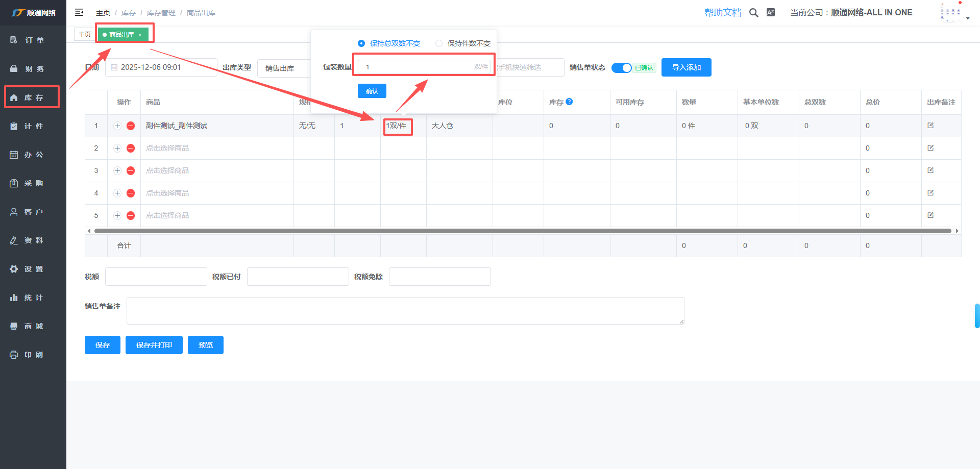Screen dimensions: 980x469
Task: Click the search magnifier icon in header
Action: pyautogui.click(x=753, y=13)
